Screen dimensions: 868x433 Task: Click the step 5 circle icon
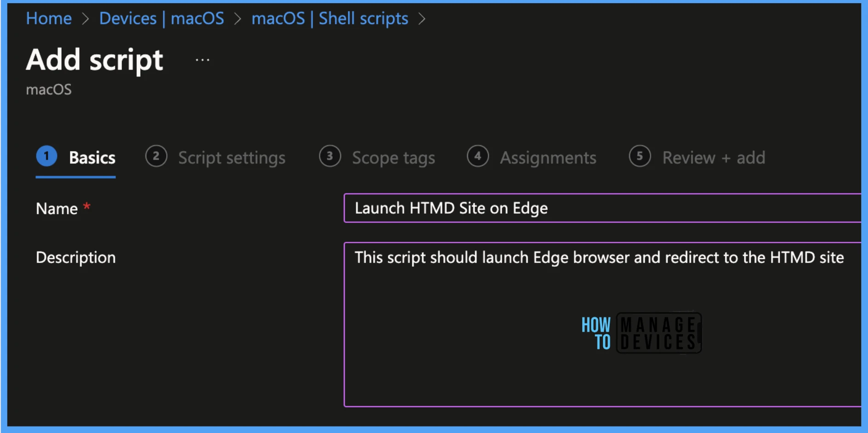(640, 156)
